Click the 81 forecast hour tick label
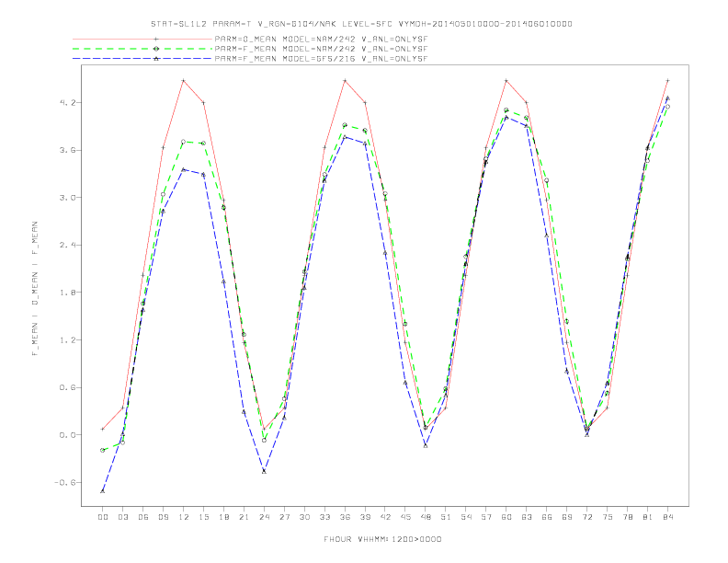The height and width of the screenshot is (563, 728). pyautogui.click(x=648, y=517)
